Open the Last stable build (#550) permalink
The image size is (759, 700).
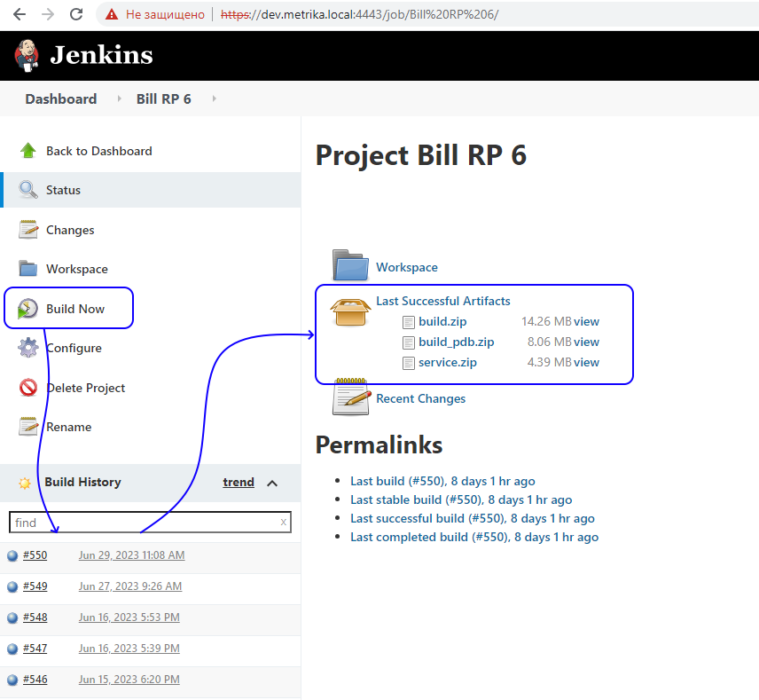point(461,499)
